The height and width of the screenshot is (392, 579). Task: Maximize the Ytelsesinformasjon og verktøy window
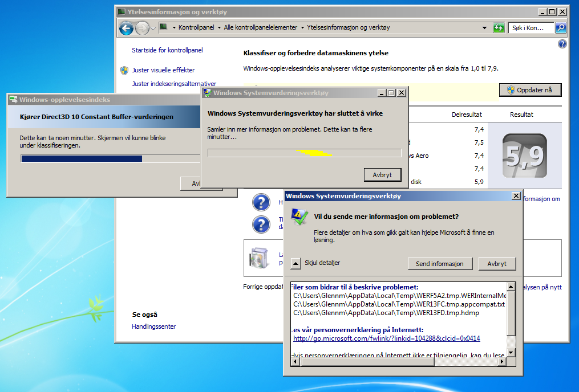coord(552,12)
